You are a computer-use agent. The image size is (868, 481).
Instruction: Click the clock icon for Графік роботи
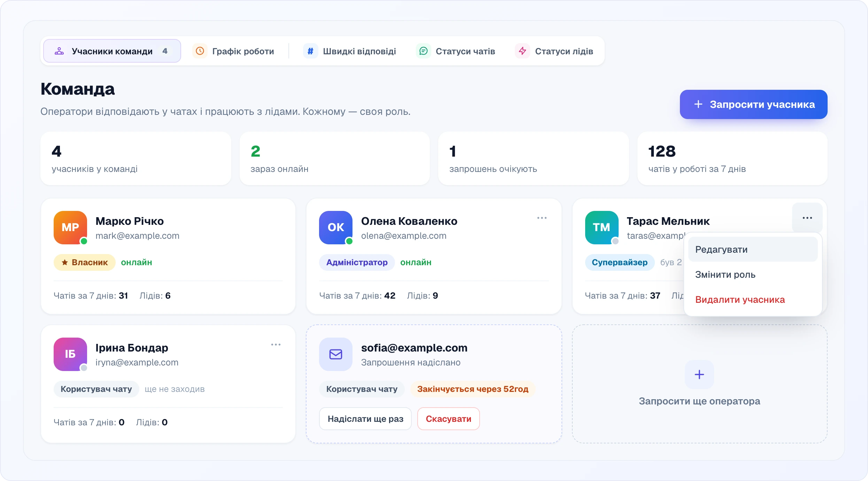tap(200, 51)
